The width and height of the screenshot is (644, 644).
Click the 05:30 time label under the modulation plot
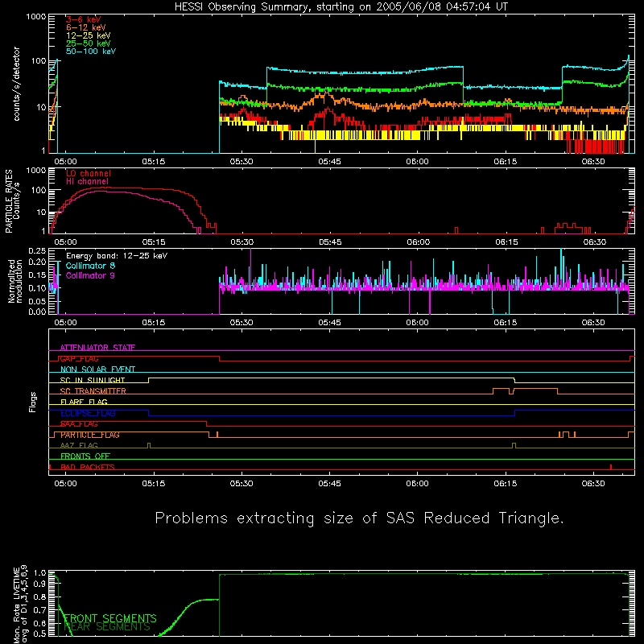point(242,323)
